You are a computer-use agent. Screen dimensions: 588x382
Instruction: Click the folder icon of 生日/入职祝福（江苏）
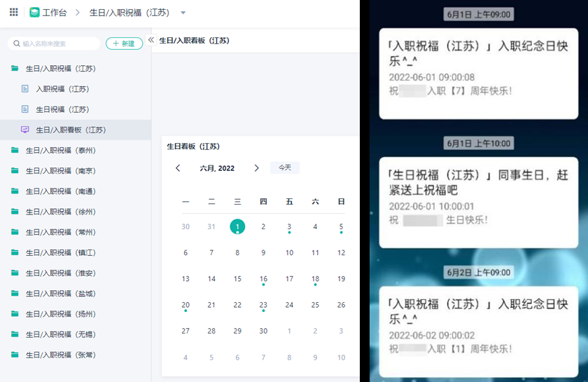pos(15,69)
